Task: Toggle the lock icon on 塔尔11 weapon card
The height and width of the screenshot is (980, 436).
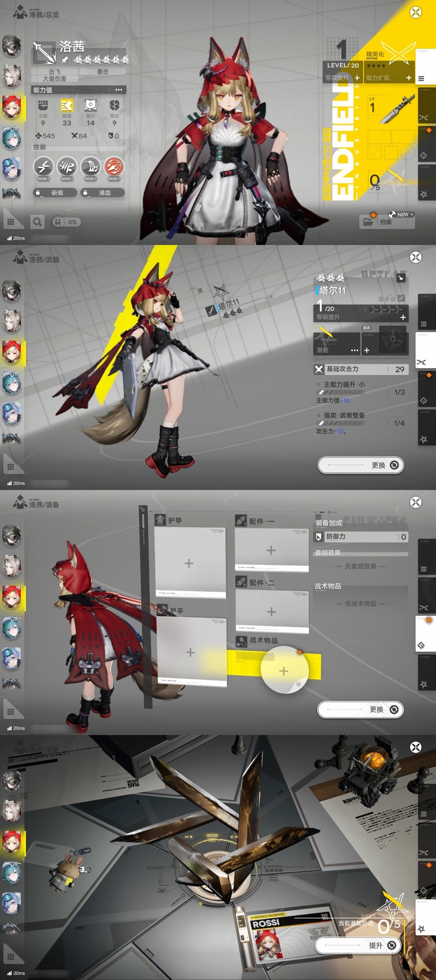Action: [401, 278]
